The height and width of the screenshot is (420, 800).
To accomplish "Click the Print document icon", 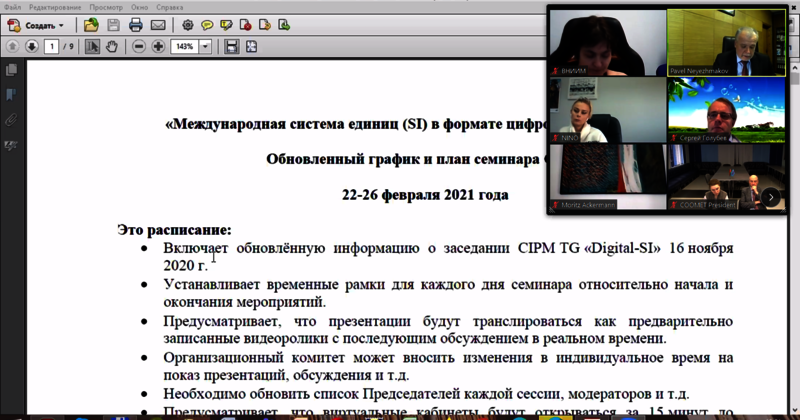I will tap(135, 25).
